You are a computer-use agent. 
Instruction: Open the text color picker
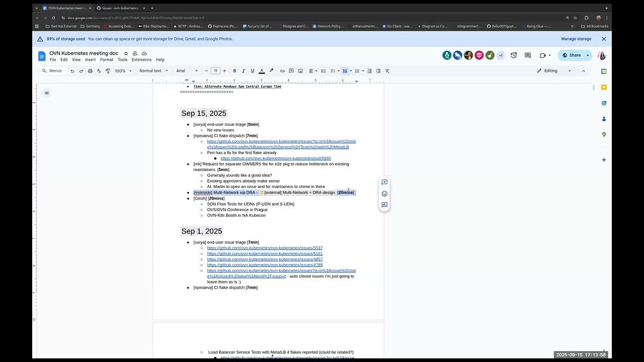262,71
